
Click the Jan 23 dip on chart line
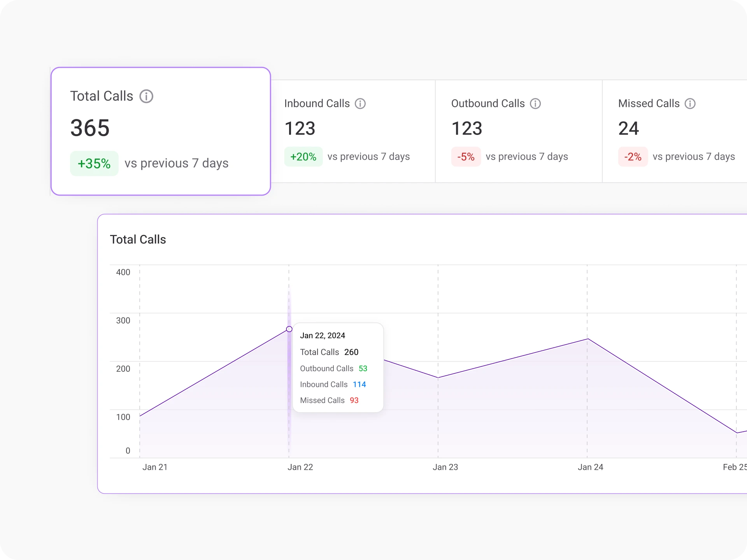pyautogui.click(x=438, y=378)
